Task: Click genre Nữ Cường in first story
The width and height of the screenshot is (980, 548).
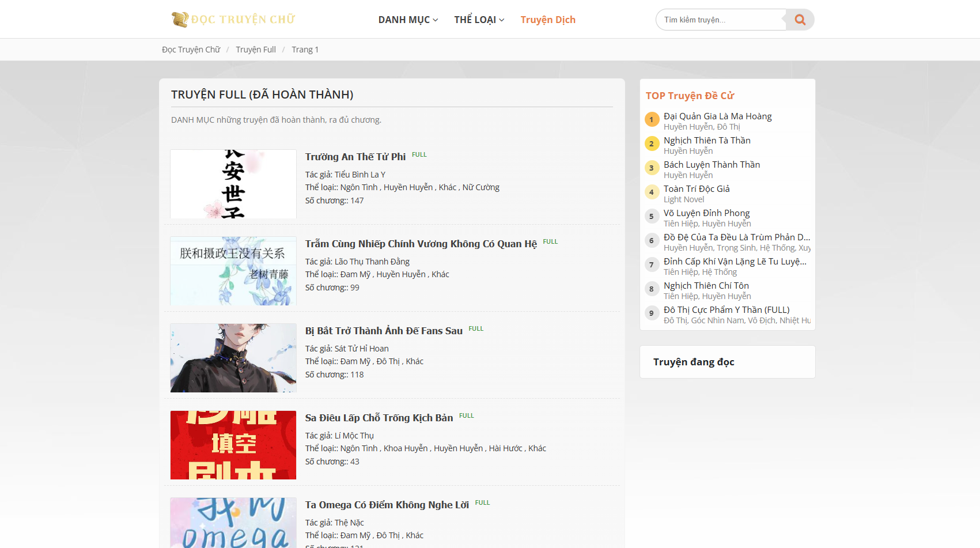Action: click(x=481, y=187)
